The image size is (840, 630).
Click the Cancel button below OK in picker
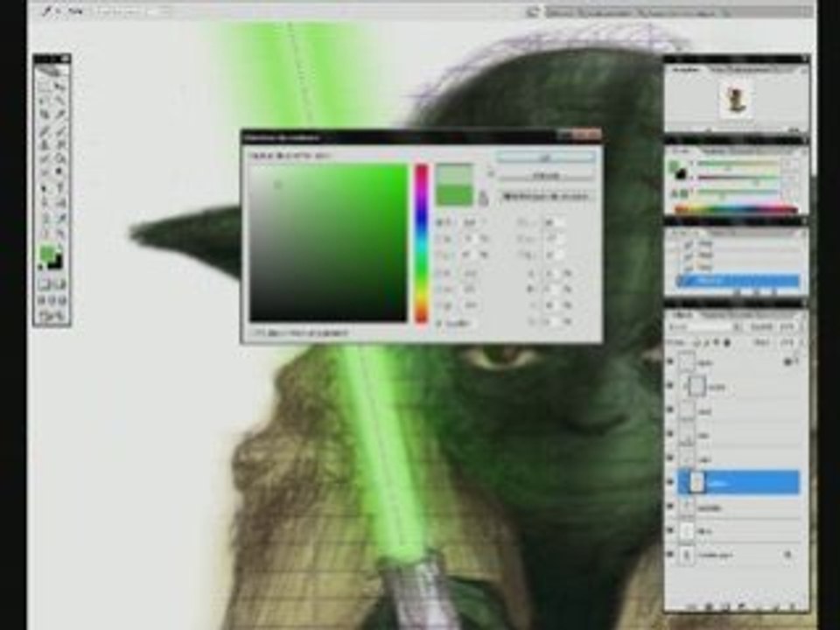(x=545, y=176)
